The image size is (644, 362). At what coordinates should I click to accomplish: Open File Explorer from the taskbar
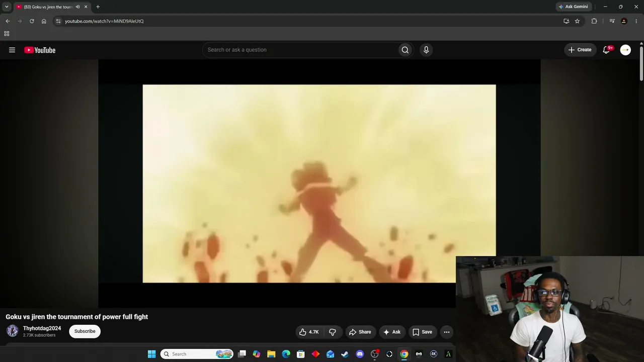pyautogui.click(x=271, y=354)
